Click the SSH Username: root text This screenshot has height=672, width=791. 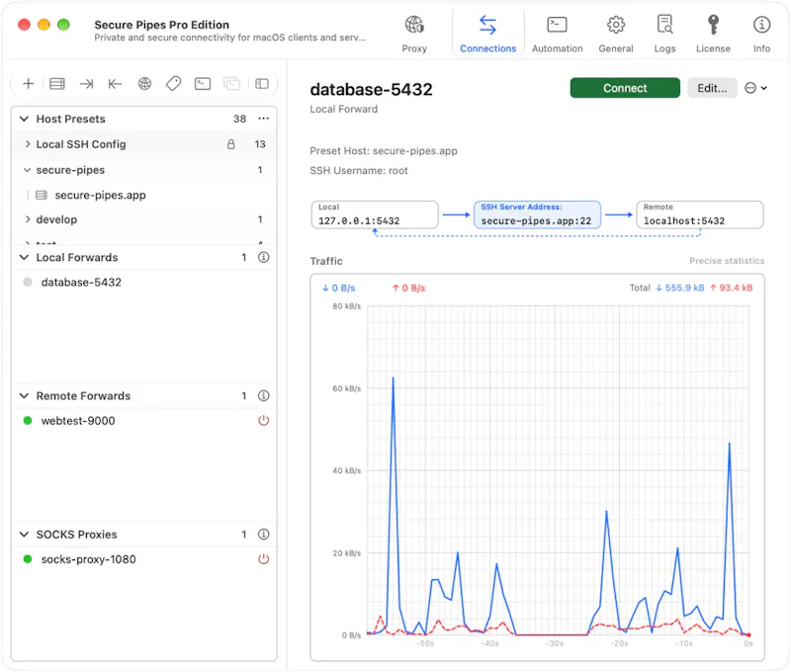point(359,171)
